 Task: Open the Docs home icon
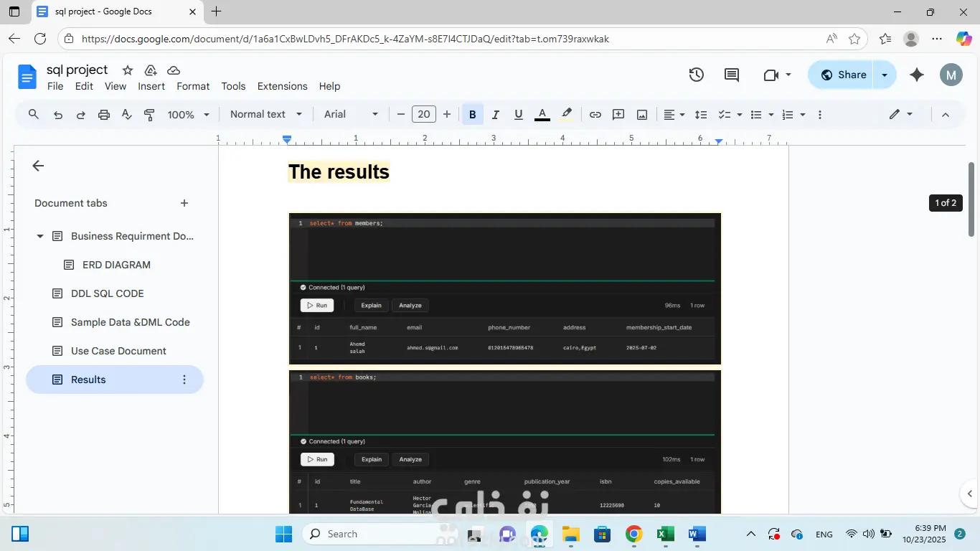(27, 77)
